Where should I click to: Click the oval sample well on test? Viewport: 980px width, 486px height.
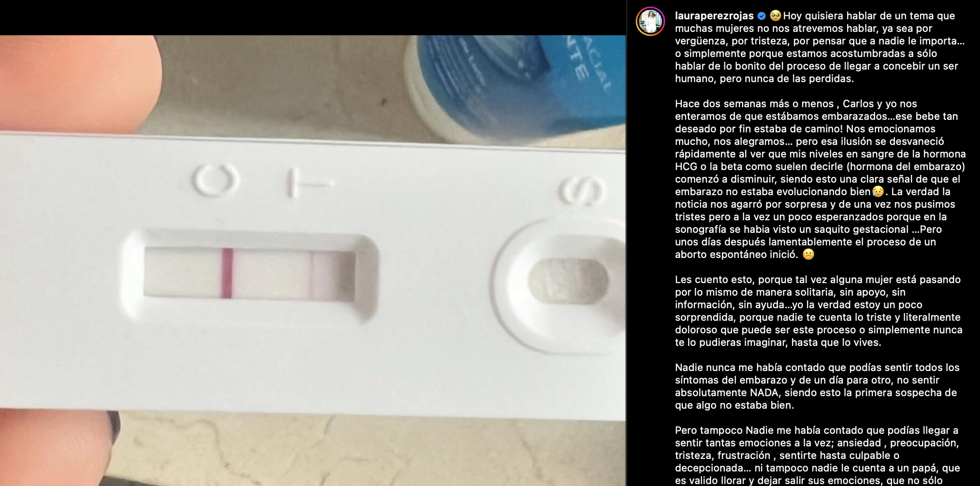point(568,281)
